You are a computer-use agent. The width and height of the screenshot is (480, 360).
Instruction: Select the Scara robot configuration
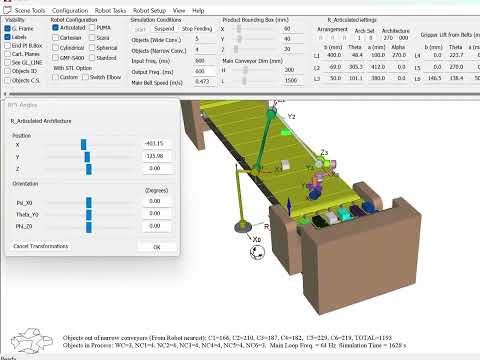tap(92, 38)
